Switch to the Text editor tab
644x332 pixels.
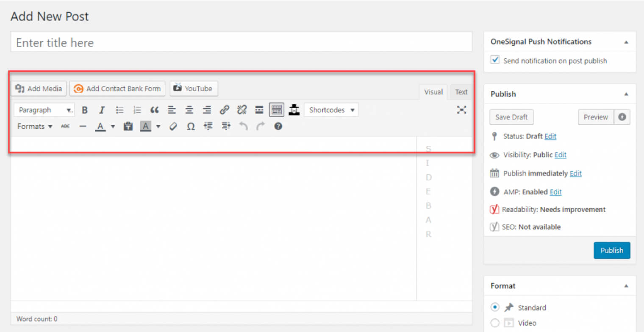coord(461,92)
